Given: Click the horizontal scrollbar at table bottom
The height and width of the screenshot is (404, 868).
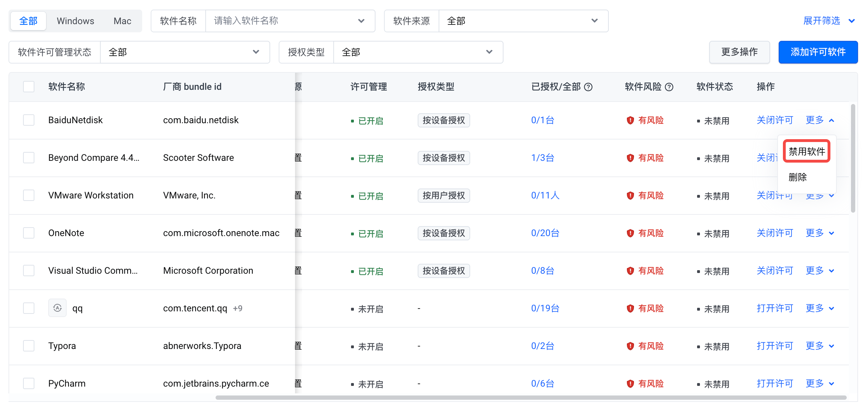Looking at the screenshot, I should 531,398.
